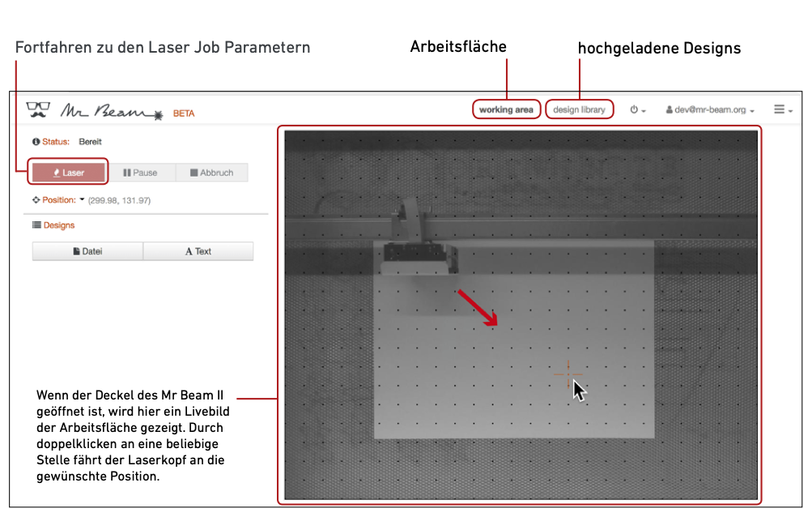This screenshot has width=812, height=517.
Task: Open the power options dropdown
Action: click(x=637, y=109)
